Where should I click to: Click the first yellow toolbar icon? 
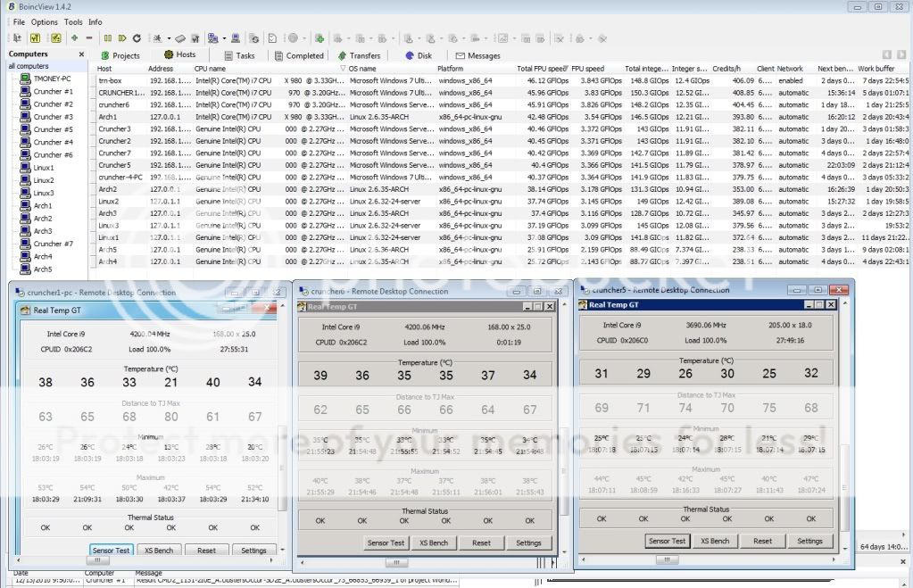tap(35, 38)
